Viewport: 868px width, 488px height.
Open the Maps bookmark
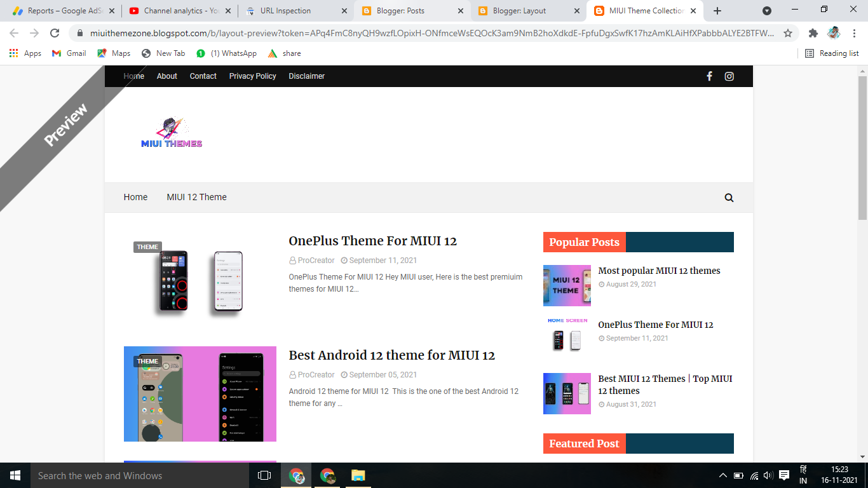tap(114, 53)
